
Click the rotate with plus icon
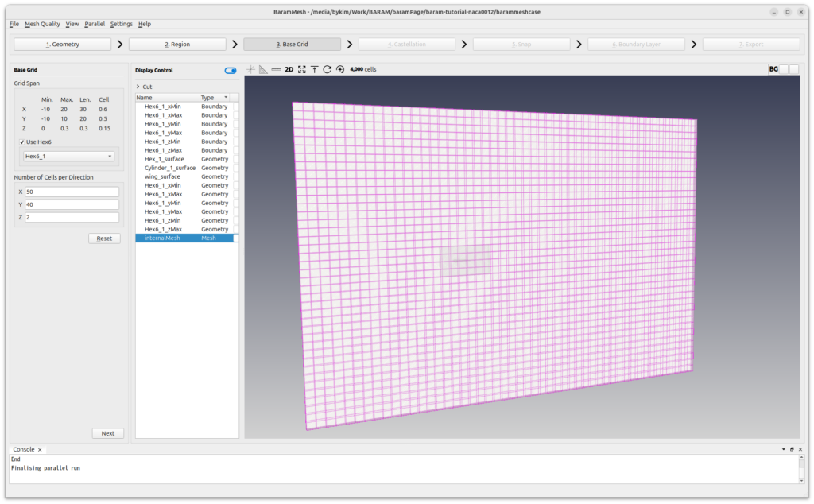click(x=340, y=69)
